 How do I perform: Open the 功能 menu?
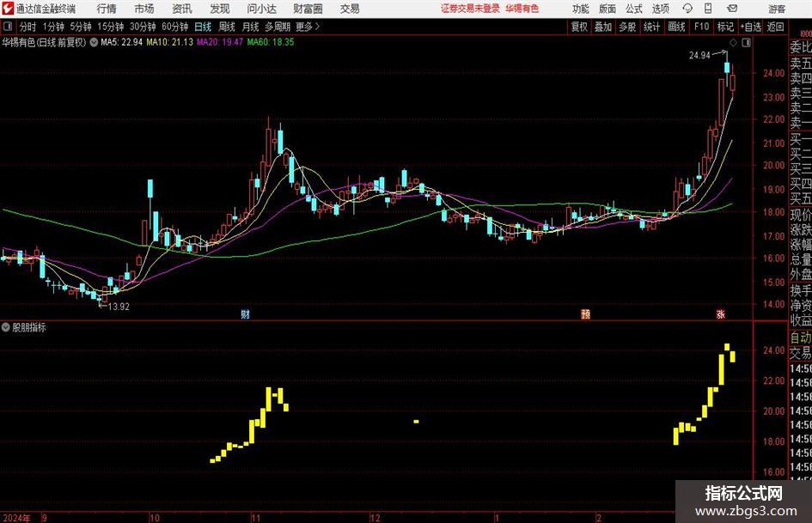[581, 9]
